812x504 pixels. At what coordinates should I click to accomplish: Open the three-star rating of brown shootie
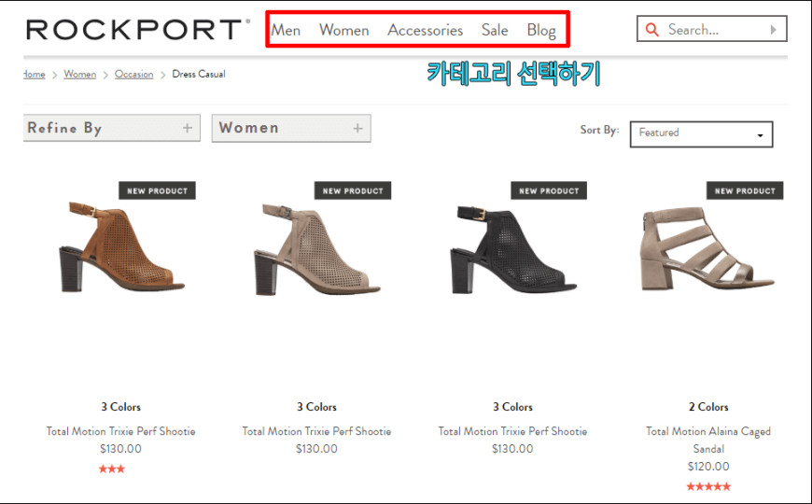coord(112,469)
